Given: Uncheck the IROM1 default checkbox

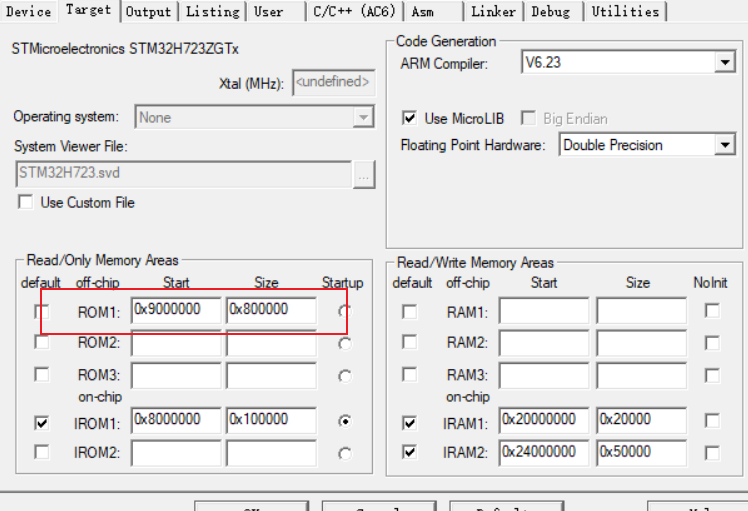Looking at the screenshot, I should coord(42,423).
